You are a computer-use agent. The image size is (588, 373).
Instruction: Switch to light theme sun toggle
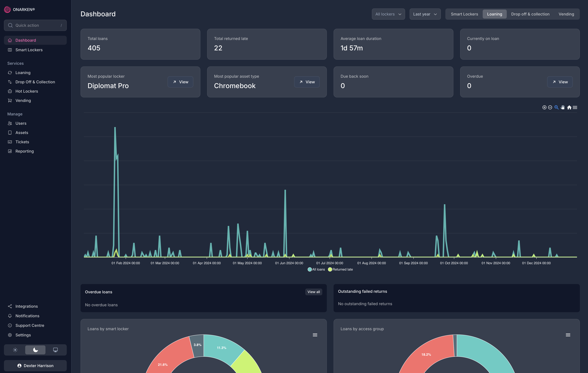15,350
